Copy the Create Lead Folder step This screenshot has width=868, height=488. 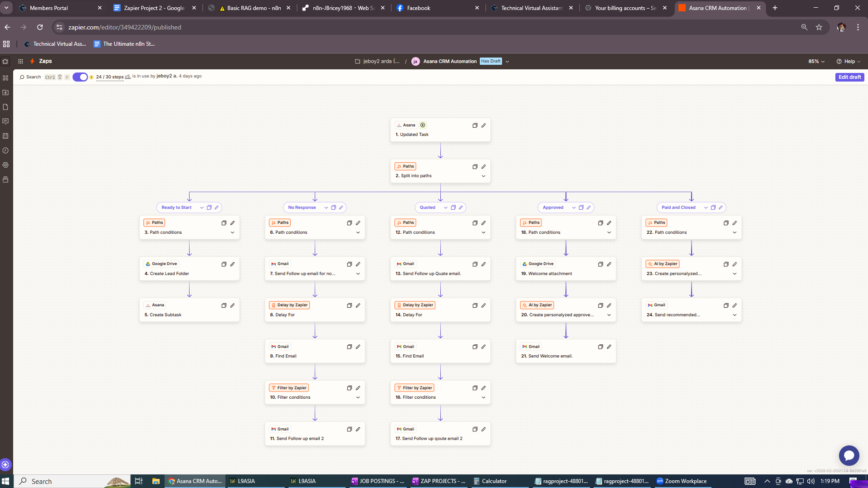pyautogui.click(x=223, y=264)
